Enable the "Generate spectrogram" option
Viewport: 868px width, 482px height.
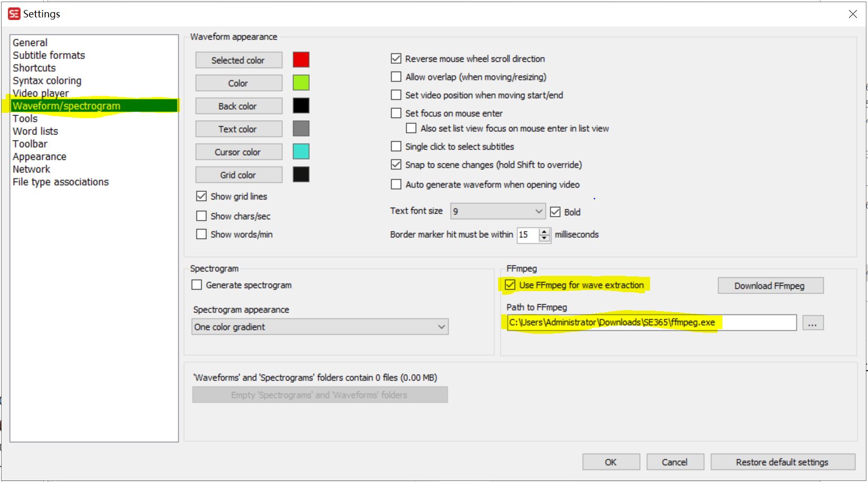coord(196,285)
